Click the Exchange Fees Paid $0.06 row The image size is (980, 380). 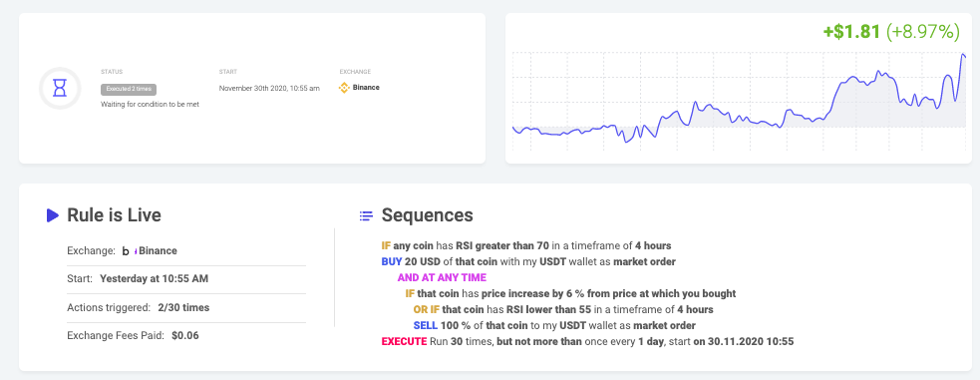pos(186,336)
